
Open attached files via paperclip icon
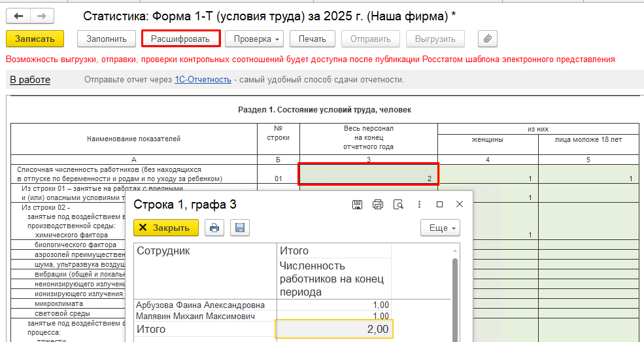click(487, 39)
